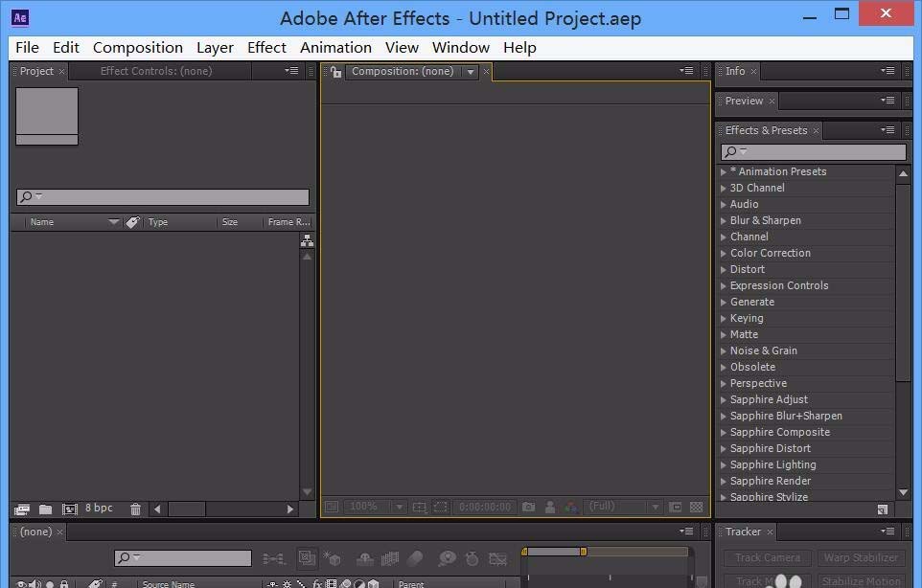Click the Graph Editor icon in timeline
922x588 pixels.
click(x=497, y=558)
